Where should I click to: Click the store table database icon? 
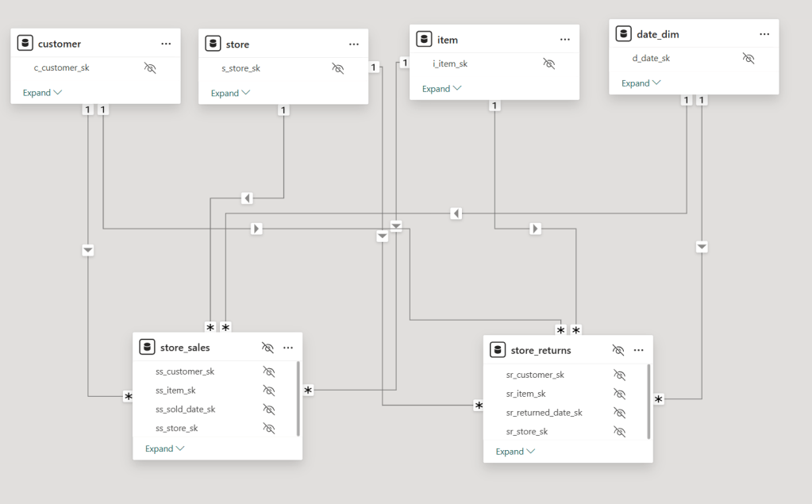point(213,44)
